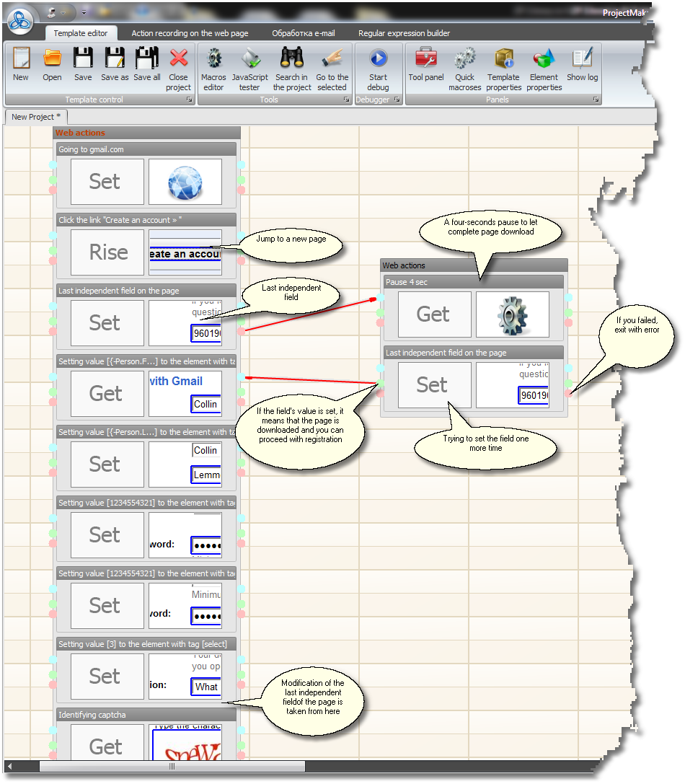This screenshot has height=784, width=685.
Task: Switch to Action recording on the web page tab
Action: (190, 33)
